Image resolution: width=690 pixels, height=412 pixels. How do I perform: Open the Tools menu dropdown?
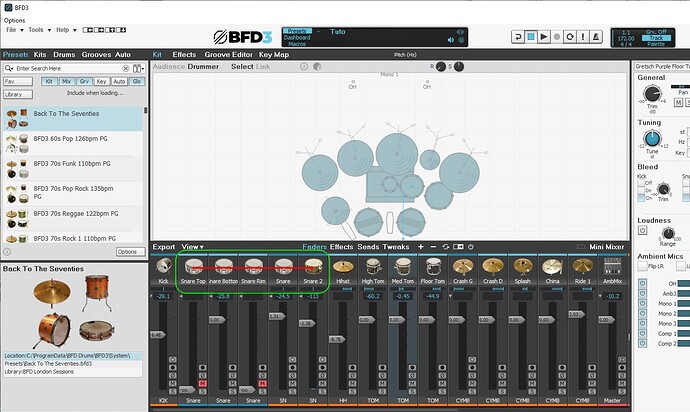[40, 30]
